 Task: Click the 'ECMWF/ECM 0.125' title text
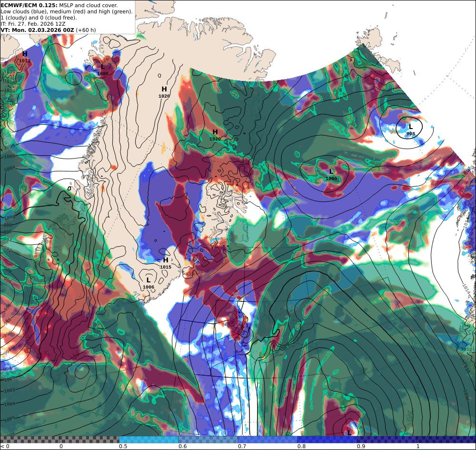pyautogui.click(x=29, y=5)
